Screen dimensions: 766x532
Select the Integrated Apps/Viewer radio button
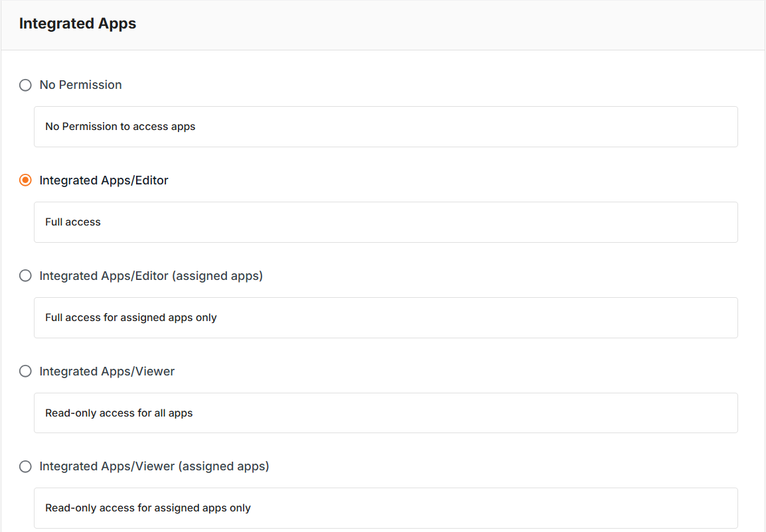[25, 371]
